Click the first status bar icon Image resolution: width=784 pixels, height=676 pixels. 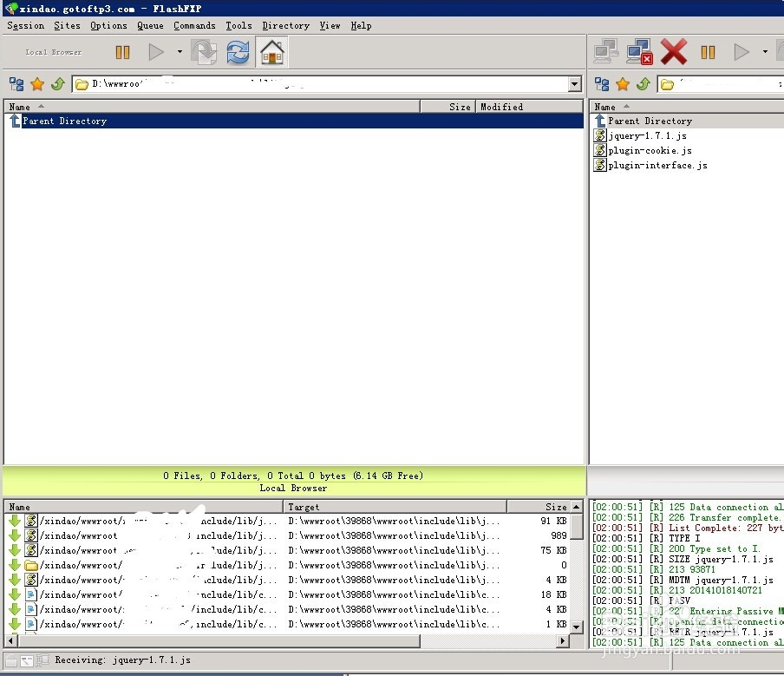click(11, 660)
